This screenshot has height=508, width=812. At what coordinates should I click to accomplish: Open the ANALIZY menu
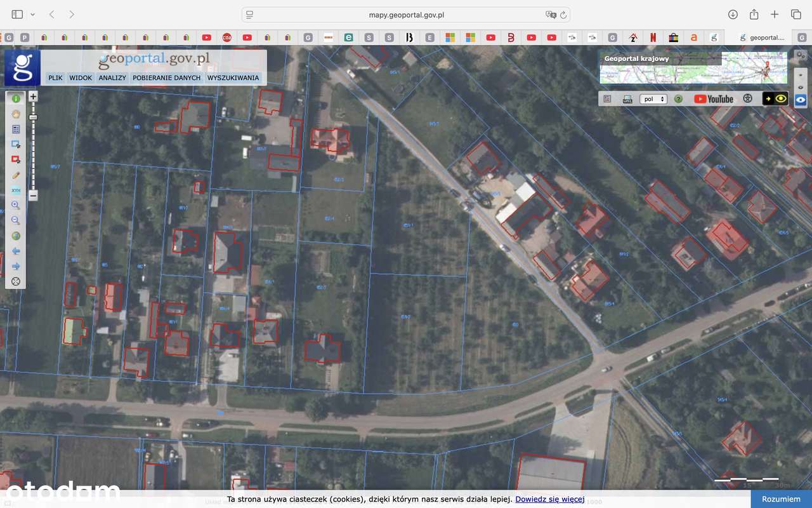point(112,77)
